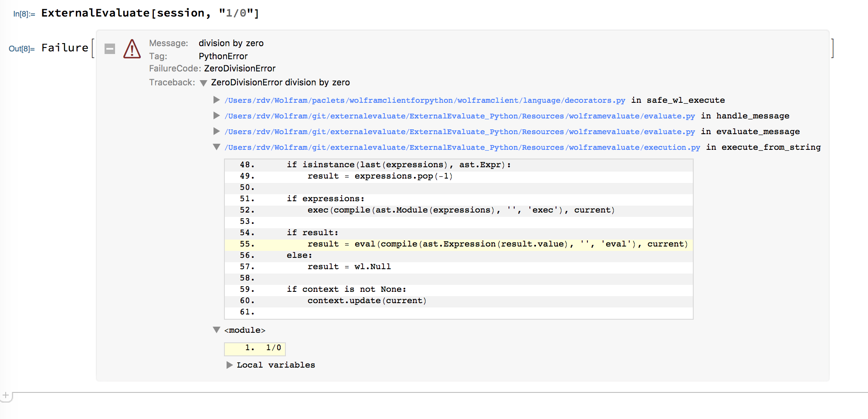
Task: Collapse the Failure summary box minus icon
Action: tap(110, 49)
